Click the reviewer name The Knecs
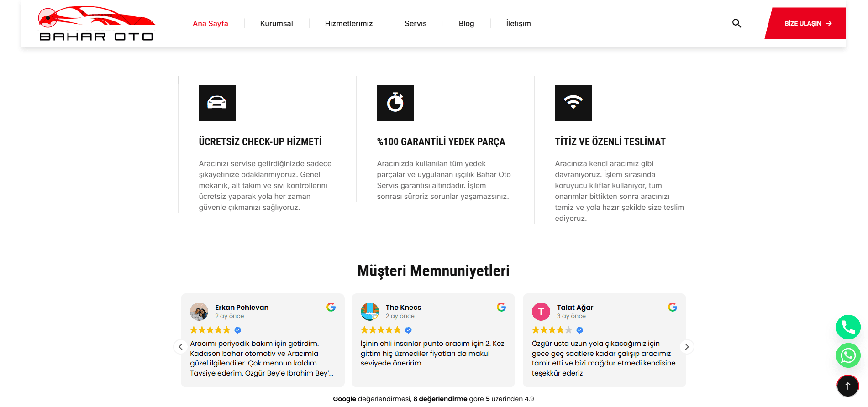Viewport: 868px width, 407px height. pyautogui.click(x=404, y=308)
